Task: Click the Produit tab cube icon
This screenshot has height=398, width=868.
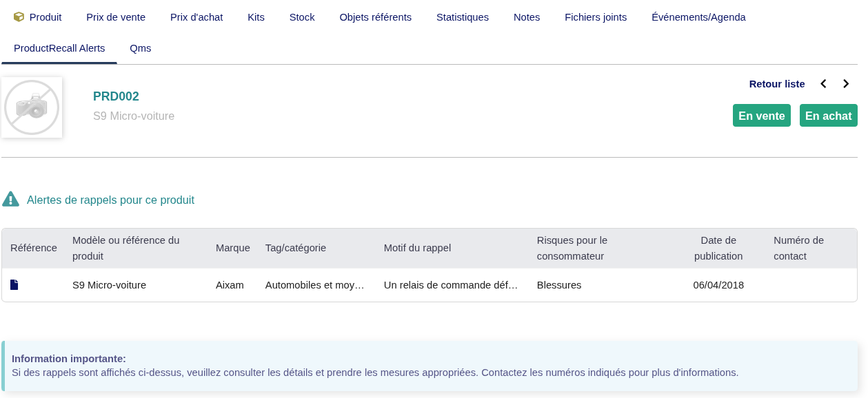Action: point(19,17)
